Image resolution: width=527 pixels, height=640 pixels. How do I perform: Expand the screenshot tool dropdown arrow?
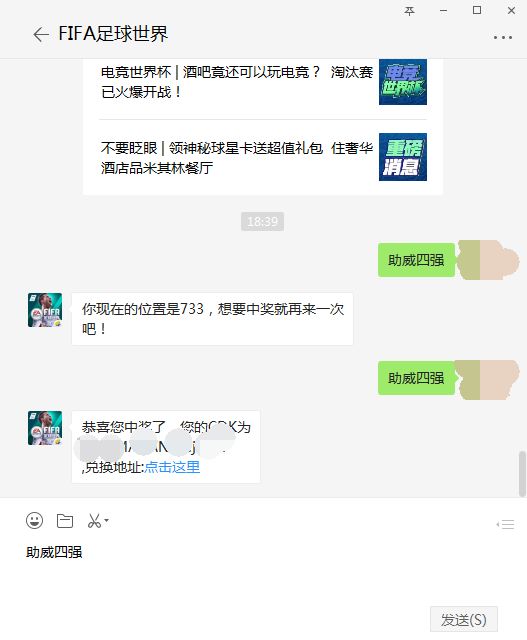[x=107, y=520]
